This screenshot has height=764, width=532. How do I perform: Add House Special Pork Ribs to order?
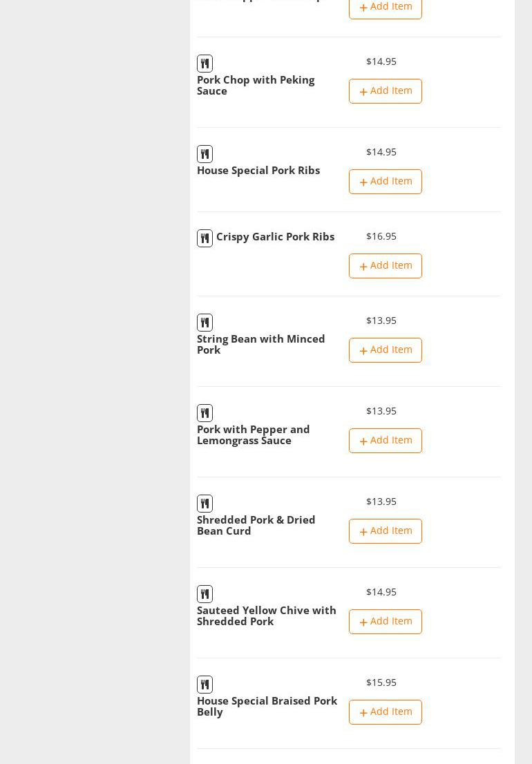[x=385, y=182]
